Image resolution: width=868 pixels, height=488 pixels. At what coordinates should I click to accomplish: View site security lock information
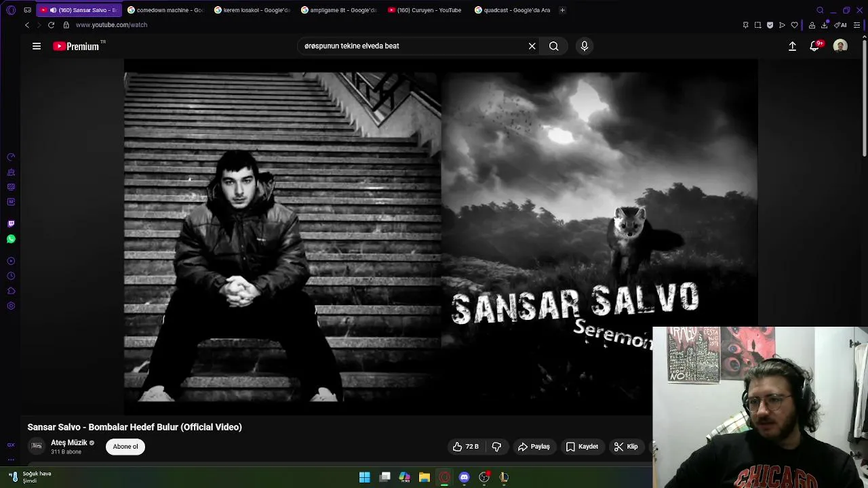tap(66, 25)
